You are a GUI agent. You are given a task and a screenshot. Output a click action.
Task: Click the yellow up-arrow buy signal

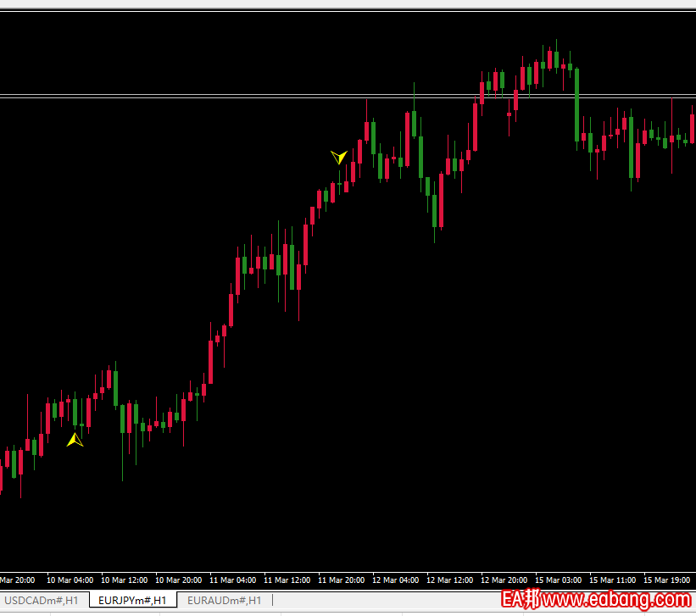point(75,440)
